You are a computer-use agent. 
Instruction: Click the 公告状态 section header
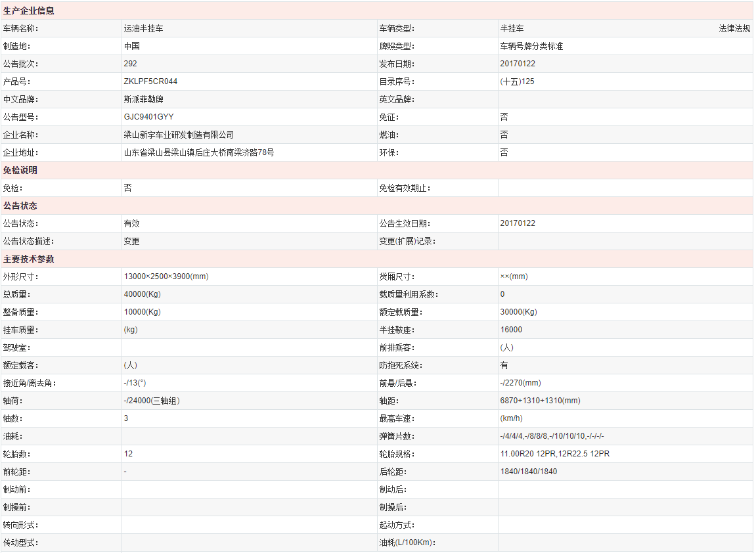click(20, 206)
